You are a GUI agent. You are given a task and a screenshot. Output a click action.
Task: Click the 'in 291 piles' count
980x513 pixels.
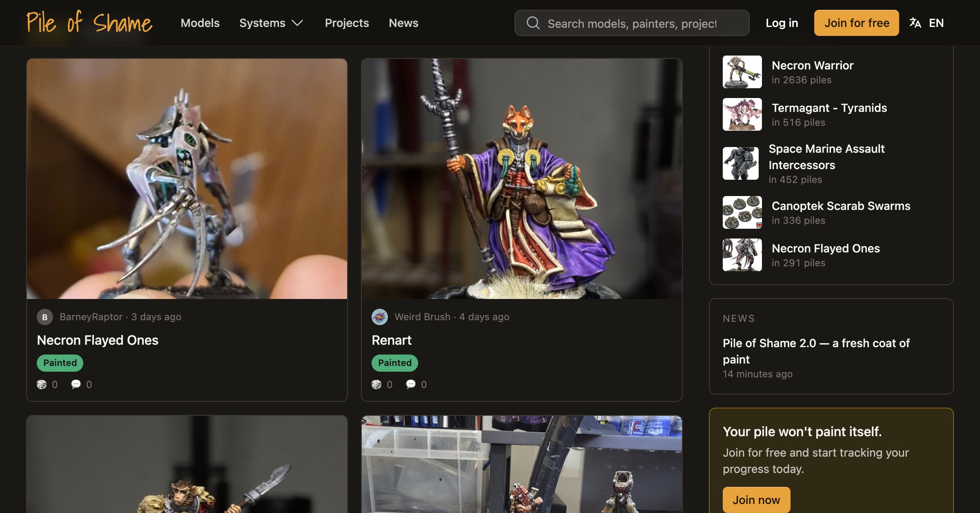(x=798, y=263)
